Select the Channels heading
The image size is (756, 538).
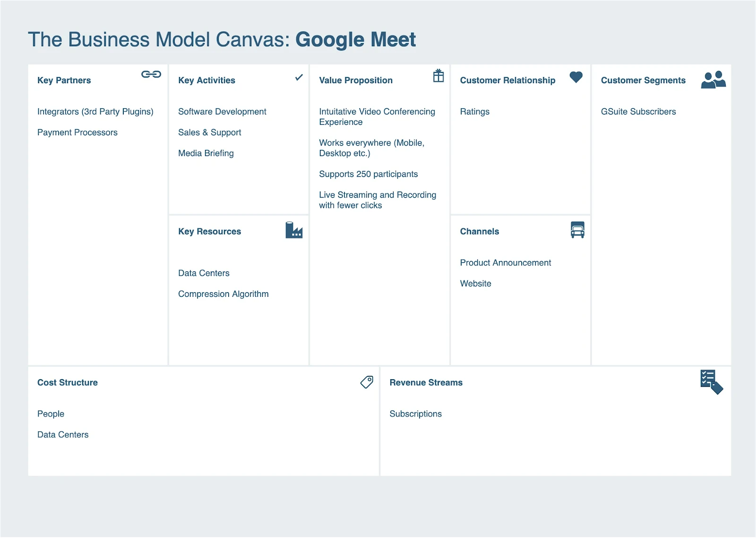point(480,232)
